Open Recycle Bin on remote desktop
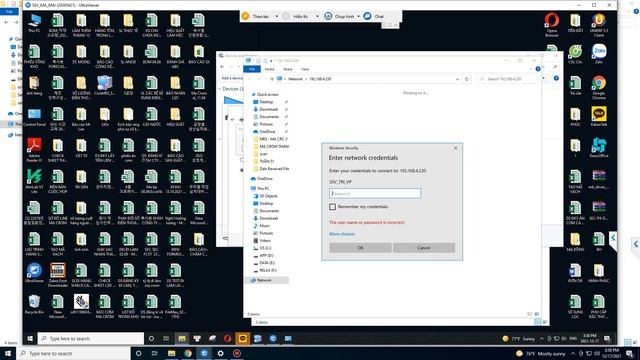Image resolution: width=640 pixels, height=360 pixels. click(x=34, y=304)
